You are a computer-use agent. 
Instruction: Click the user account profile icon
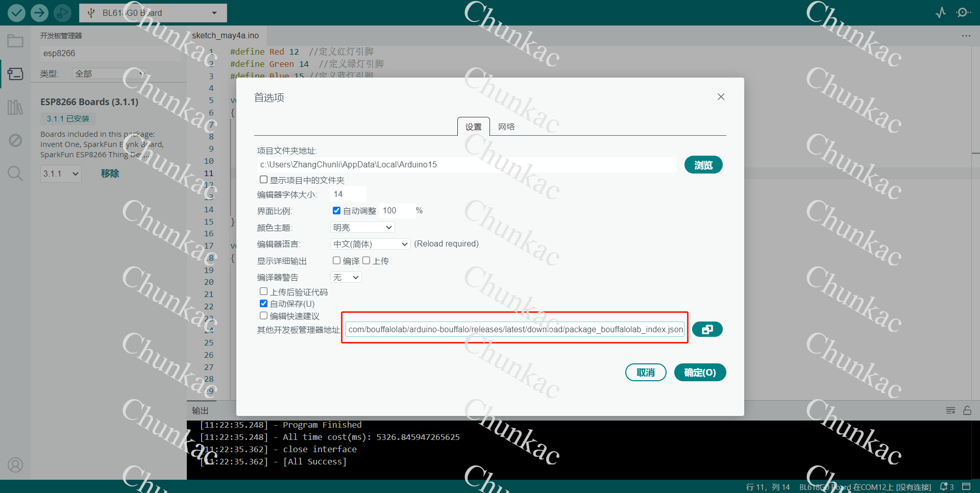click(x=15, y=465)
